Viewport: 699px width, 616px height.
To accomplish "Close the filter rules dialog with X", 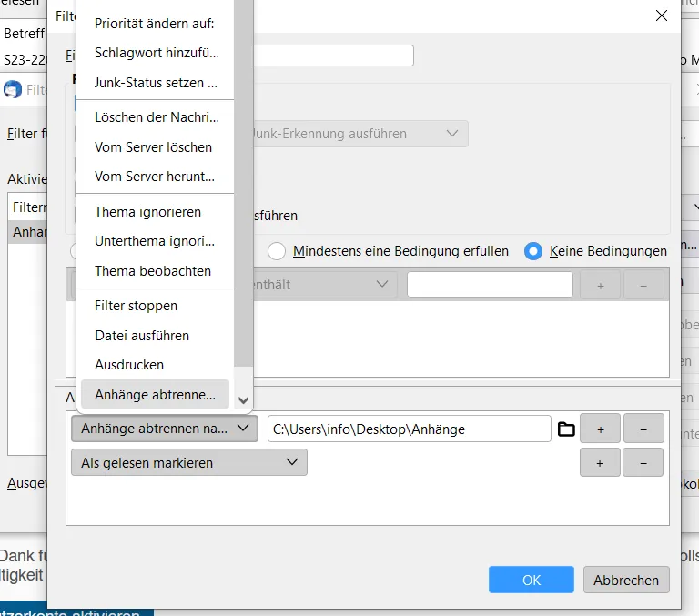I will pyautogui.click(x=662, y=15).
